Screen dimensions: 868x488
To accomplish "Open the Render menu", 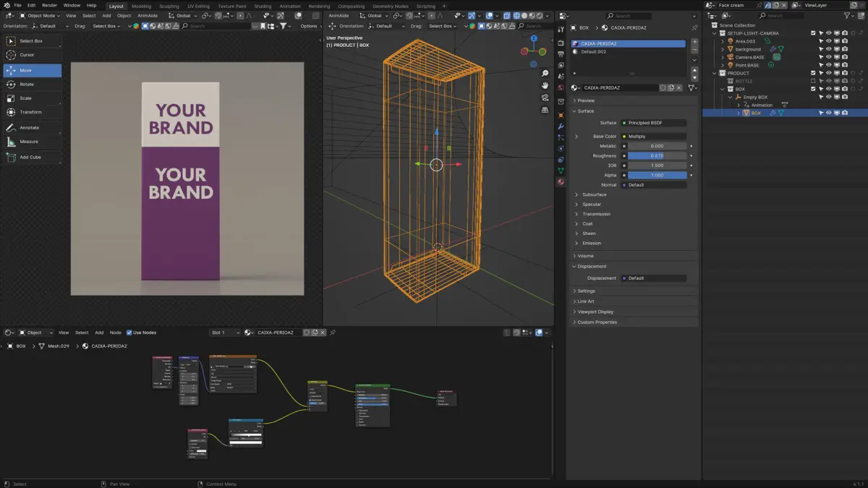I will coord(49,5).
